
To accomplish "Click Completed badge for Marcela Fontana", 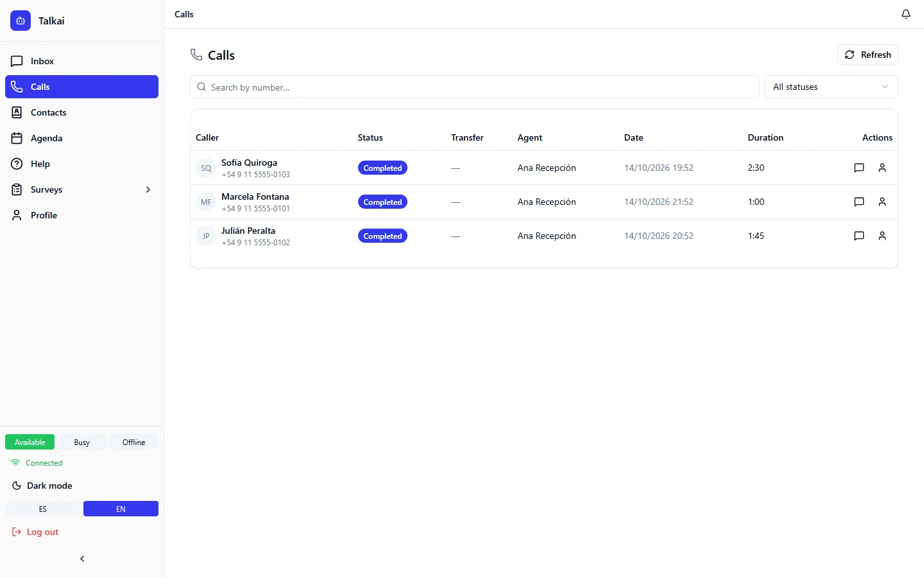I will [x=382, y=202].
